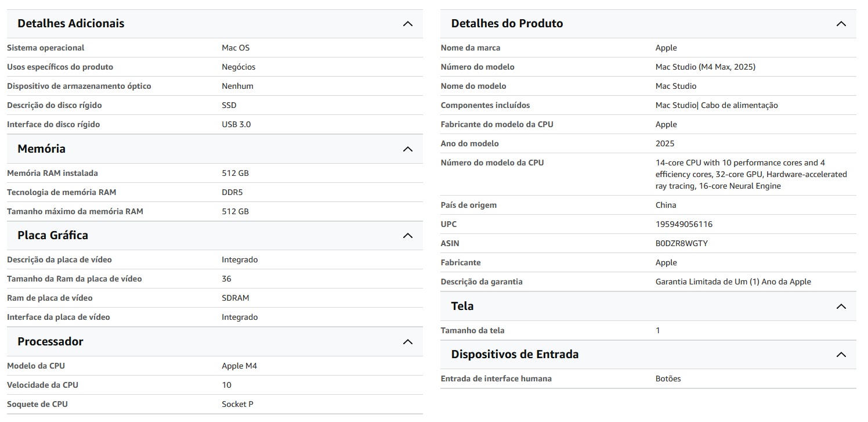Click the chevron beside Placa Gráfica
This screenshot has height=422, width=868.
408,236
